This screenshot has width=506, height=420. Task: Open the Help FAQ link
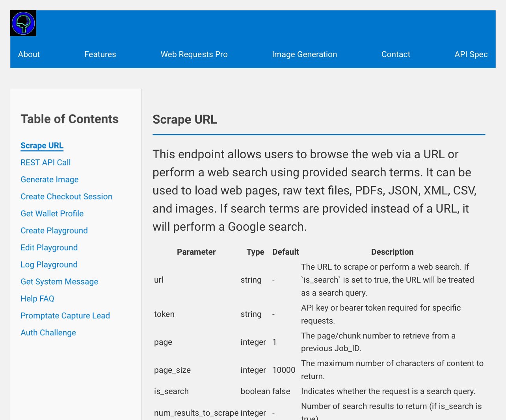37,298
